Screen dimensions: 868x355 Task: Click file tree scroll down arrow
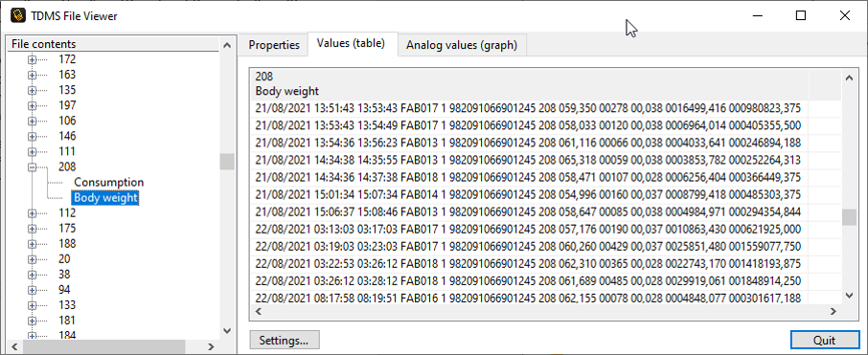226,330
